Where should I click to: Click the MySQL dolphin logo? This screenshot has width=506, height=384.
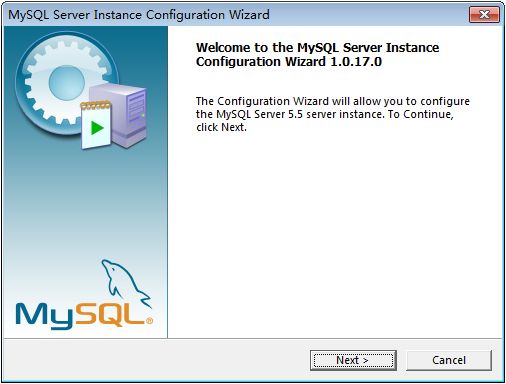tap(125, 283)
